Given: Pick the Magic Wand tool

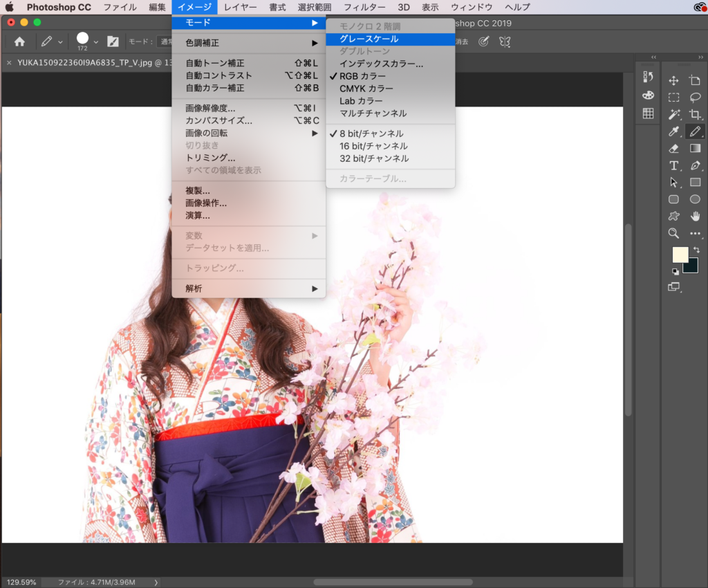Looking at the screenshot, I should click(673, 114).
